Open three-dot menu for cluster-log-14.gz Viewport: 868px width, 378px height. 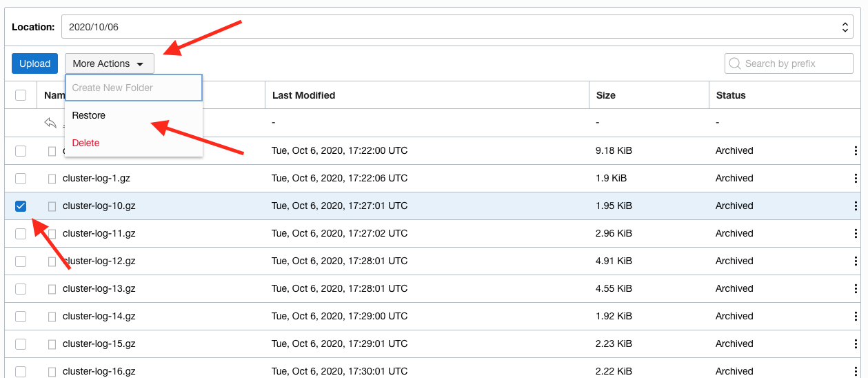(856, 316)
